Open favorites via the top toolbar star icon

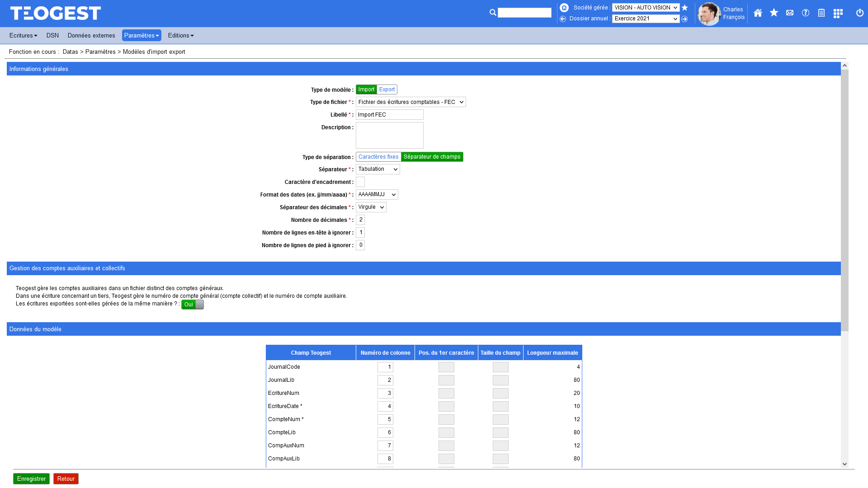click(x=774, y=13)
